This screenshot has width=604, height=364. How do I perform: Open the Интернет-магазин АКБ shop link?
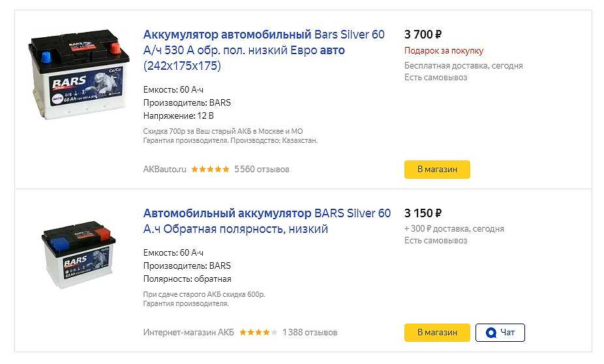[189, 333]
